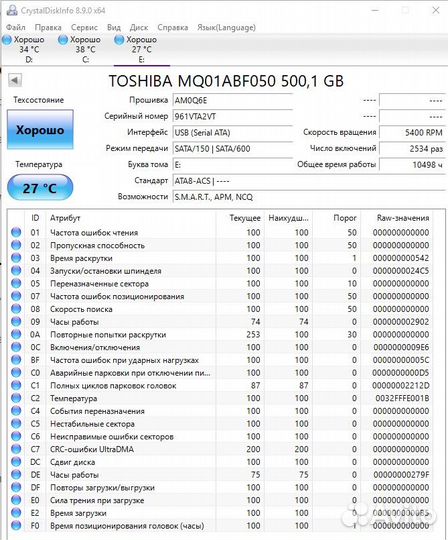Viewport: 448px width, 540px height.
Task: Select the 'Нестабильные сектора' attribute text
Action: 92,424
